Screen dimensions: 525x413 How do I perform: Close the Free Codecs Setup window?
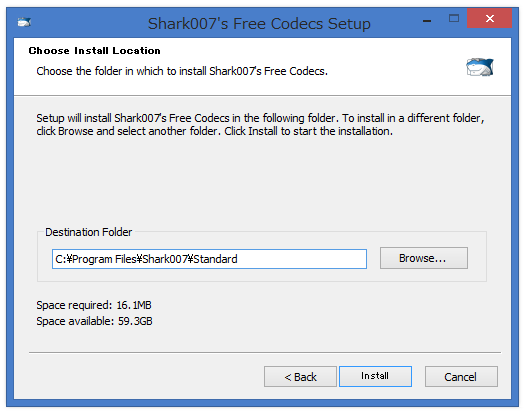pyautogui.click(x=490, y=18)
